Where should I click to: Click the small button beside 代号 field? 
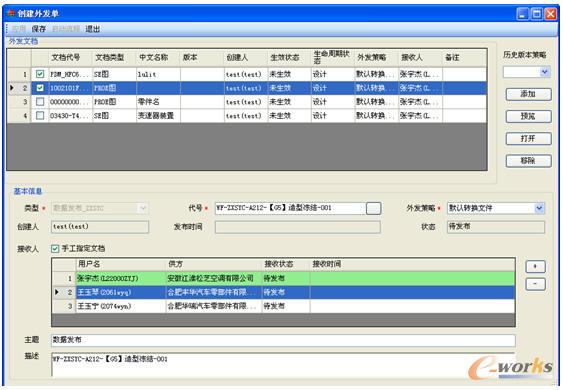pos(373,208)
